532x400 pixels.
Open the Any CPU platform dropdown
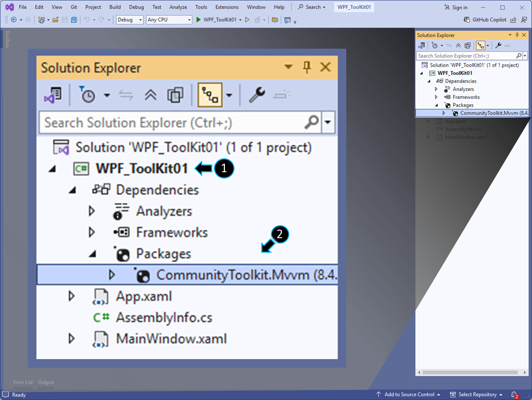[x=169, y=20]
